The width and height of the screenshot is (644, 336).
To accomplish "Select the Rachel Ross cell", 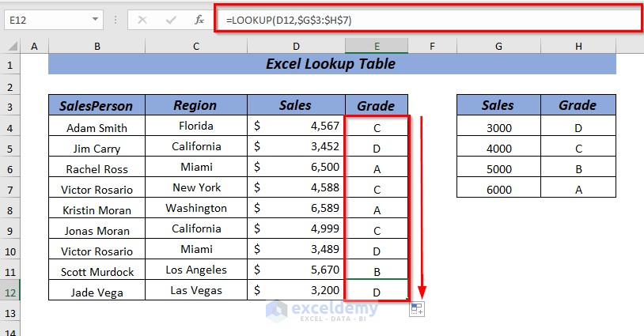I will 97,167.
